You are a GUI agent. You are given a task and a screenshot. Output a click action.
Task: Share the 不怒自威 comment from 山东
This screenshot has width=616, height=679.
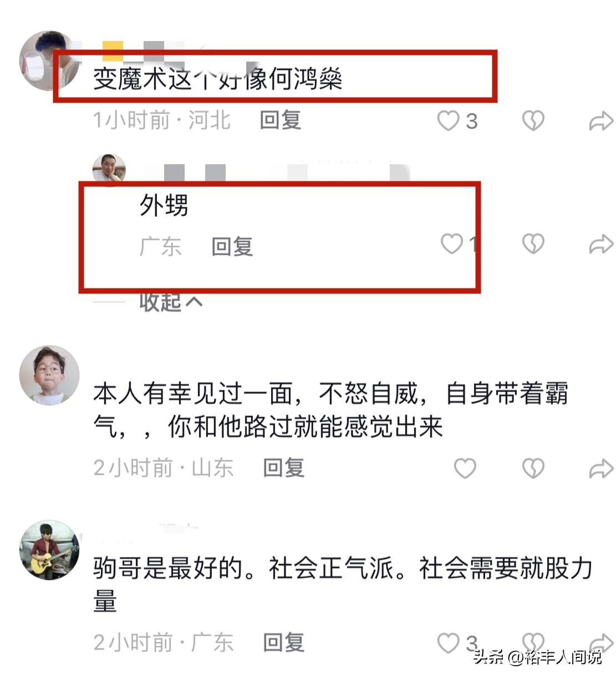tap(601, 468)
